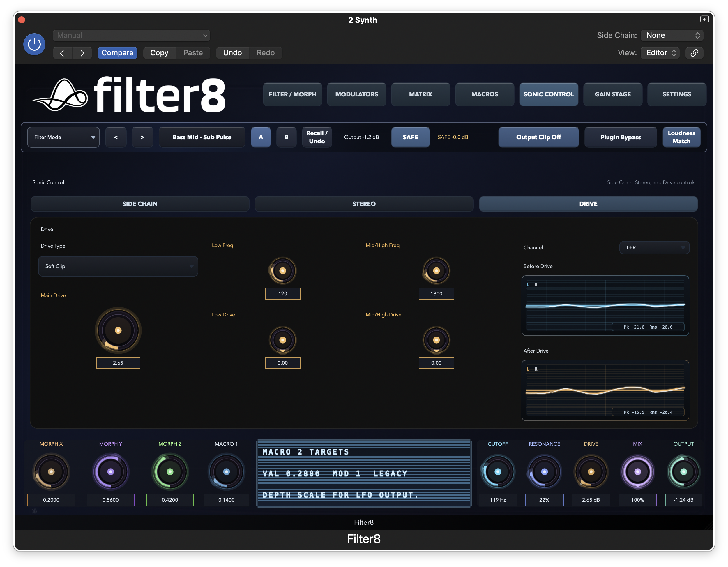The width and height of the screenshot is (728, 567).
Task: Click the Paste button
Action: pos(193,53)
